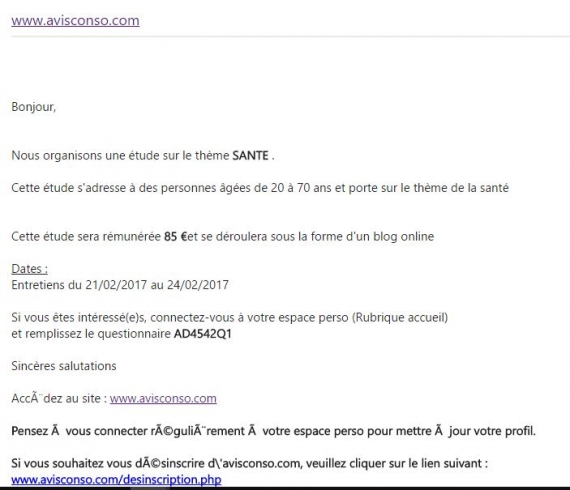
Task: Click the bold word SANTE
Action: [250, 156]
